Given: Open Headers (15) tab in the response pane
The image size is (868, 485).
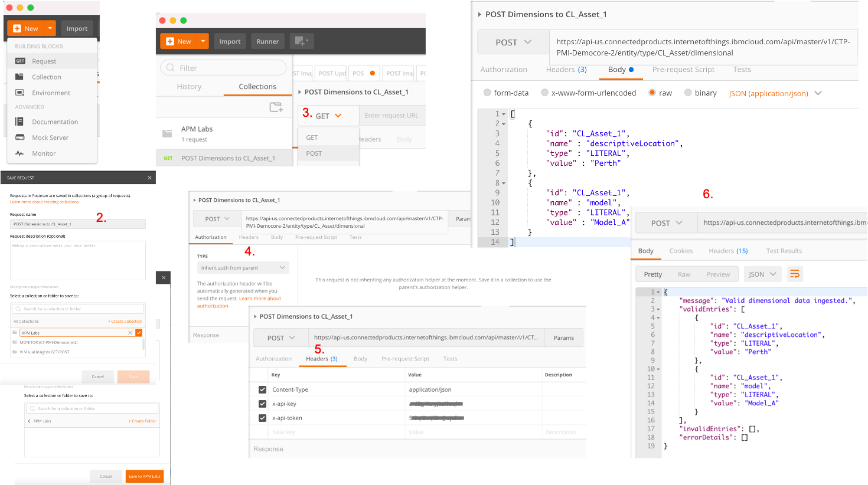Looking at the screenshot, I should pyautogui.click(x=728, y=251).
